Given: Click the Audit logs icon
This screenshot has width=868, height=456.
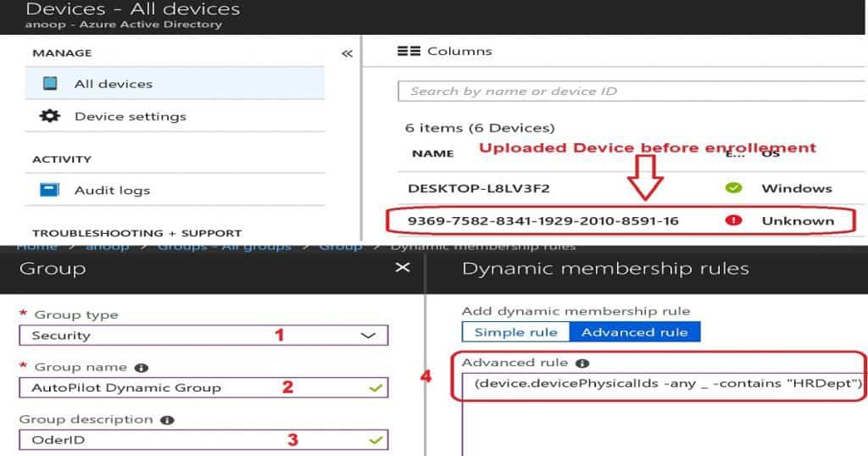Looking at the screenshot, I should point(50,190).
